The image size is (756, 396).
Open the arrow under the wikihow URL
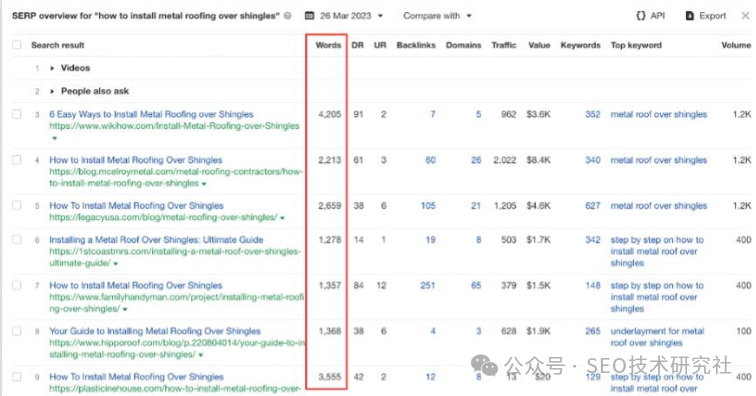coord(54,138)
